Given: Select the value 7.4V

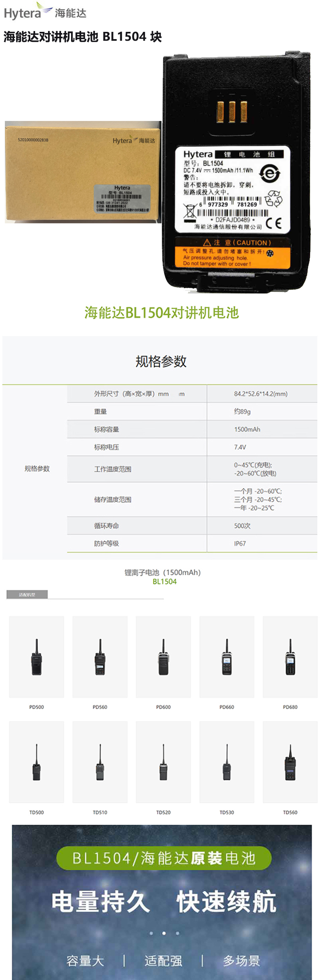Looking at the screenshot, I should tap(240, 447).
